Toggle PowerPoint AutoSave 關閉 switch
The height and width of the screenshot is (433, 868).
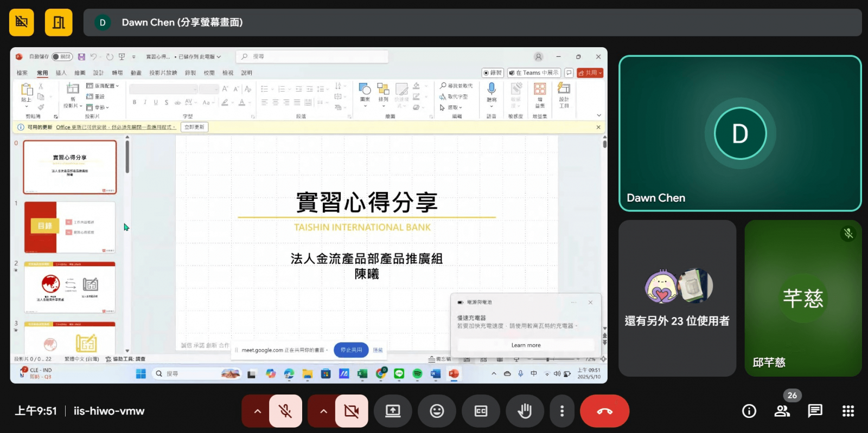[x=62, y=56]
